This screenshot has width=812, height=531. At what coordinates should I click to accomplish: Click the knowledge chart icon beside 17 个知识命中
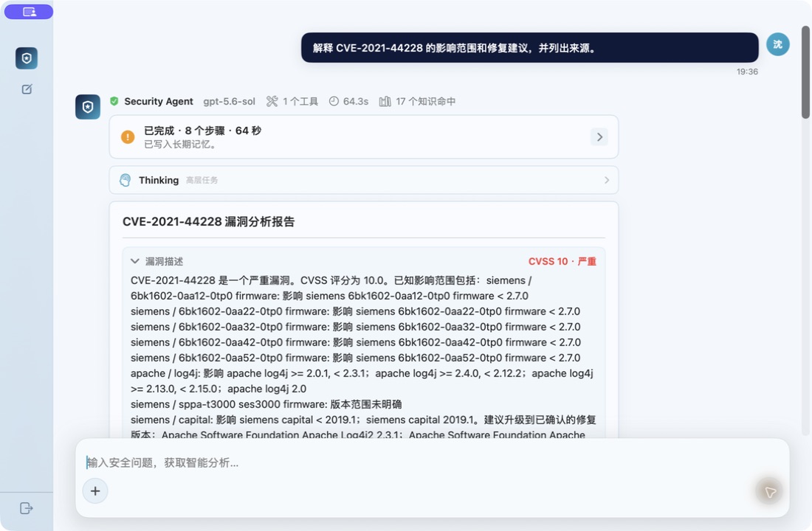pos(385,102)
